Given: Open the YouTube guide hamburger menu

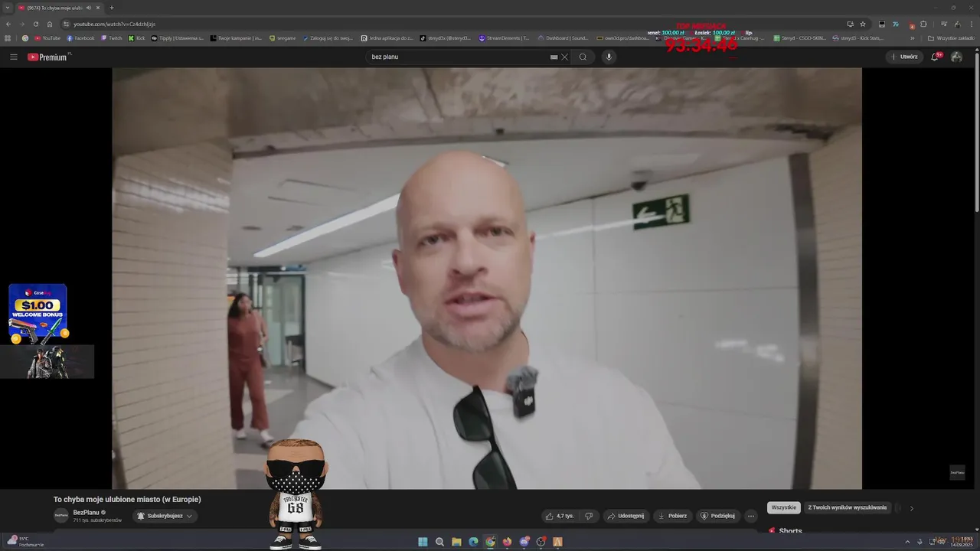Looking at the screenshot, I should click(x=13, y=57).
